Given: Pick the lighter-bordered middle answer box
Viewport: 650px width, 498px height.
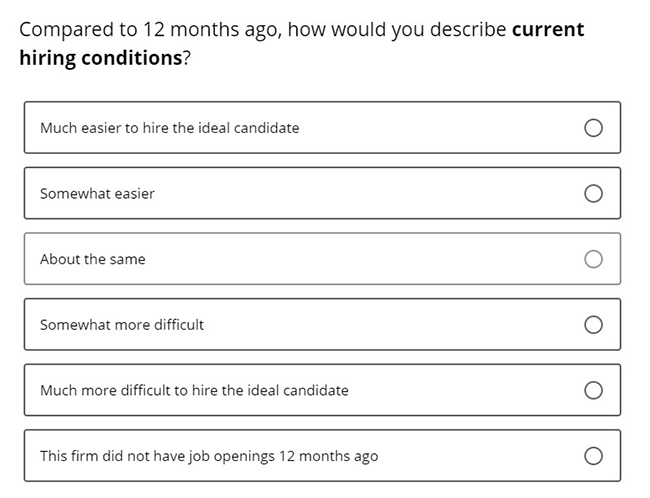Looking at the screenshot, I should 323,259.
